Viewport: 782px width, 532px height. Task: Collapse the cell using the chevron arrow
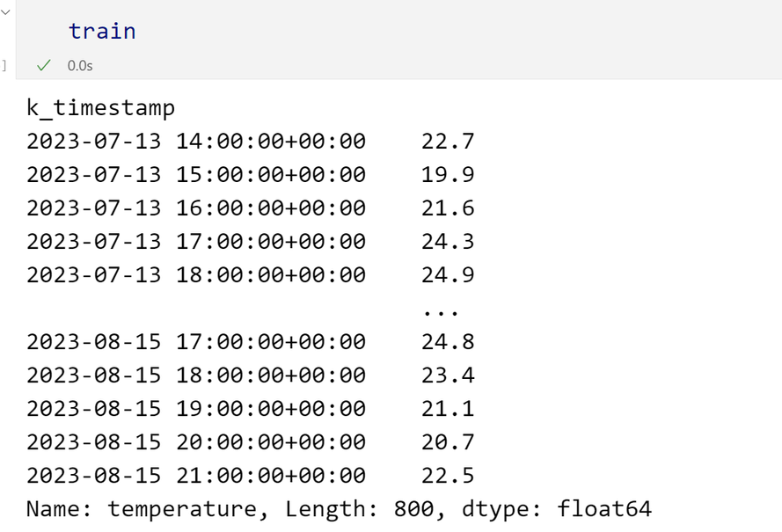pos(5,11)
